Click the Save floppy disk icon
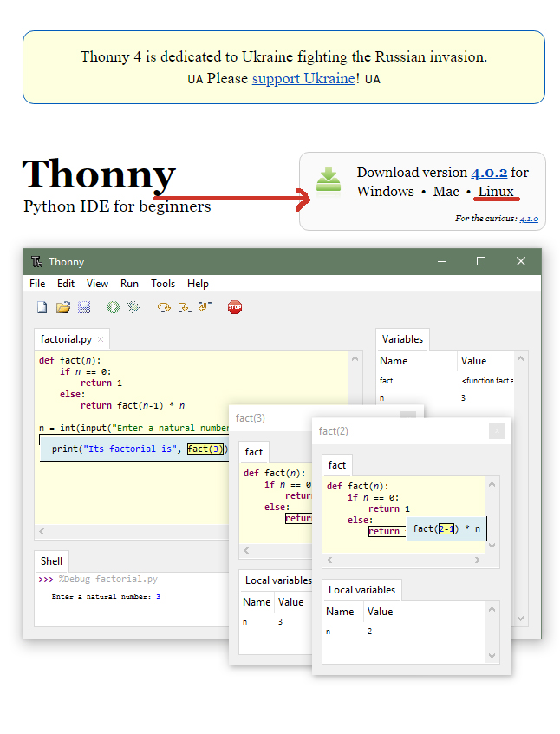560x734 pixels. (84, 307)
